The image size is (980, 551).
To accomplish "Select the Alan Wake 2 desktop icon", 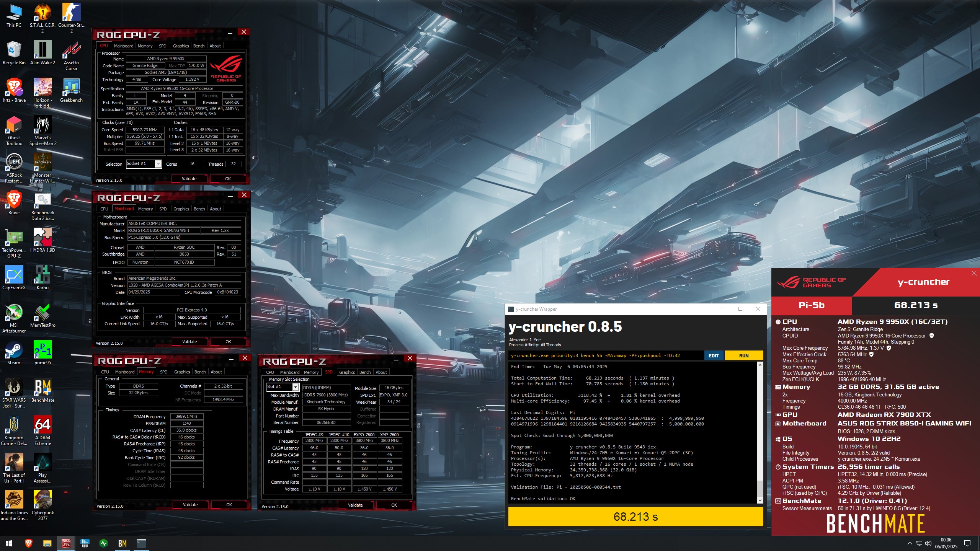I will (x=42, y=53).
